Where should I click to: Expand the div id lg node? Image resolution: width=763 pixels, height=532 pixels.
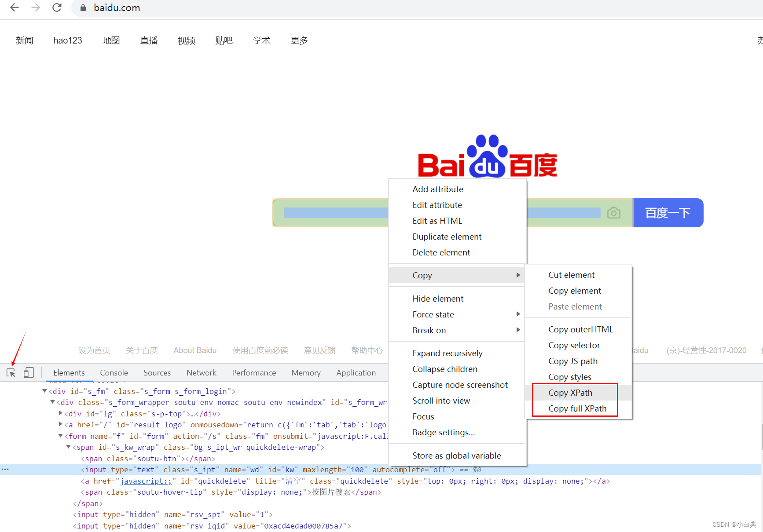coord(60,413)
